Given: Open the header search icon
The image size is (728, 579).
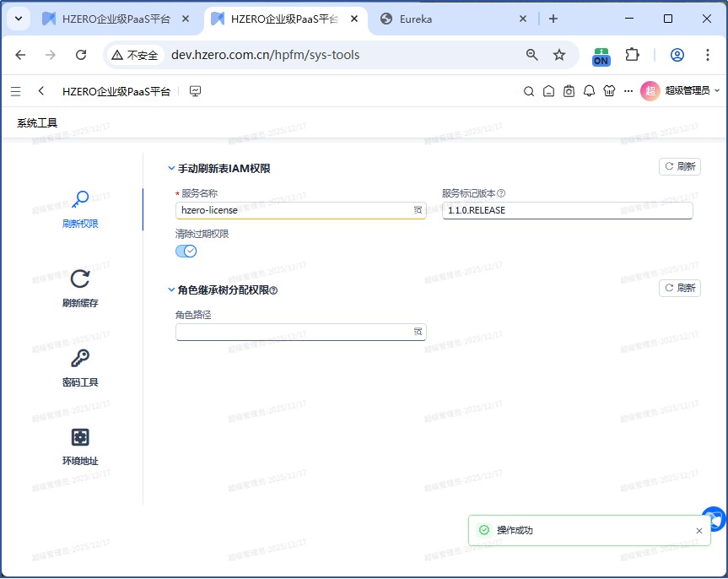Looking at the screenshot, I should [529, 91].
